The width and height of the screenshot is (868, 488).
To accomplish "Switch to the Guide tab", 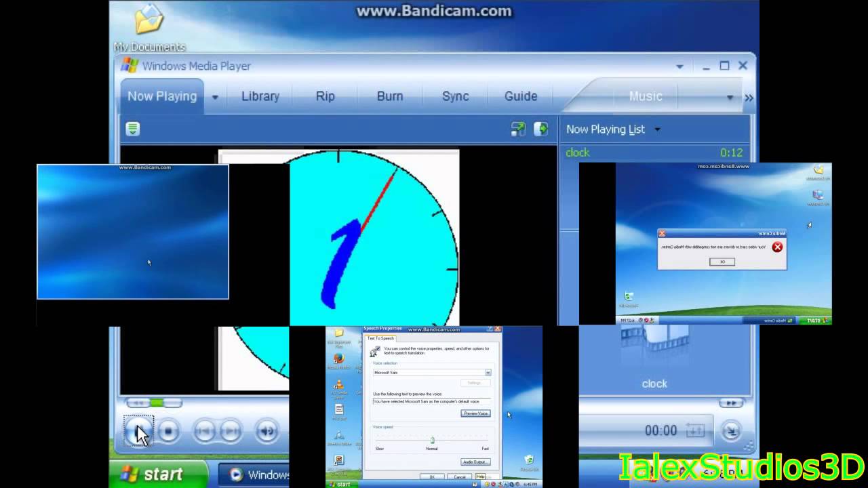I will (521, 96).
